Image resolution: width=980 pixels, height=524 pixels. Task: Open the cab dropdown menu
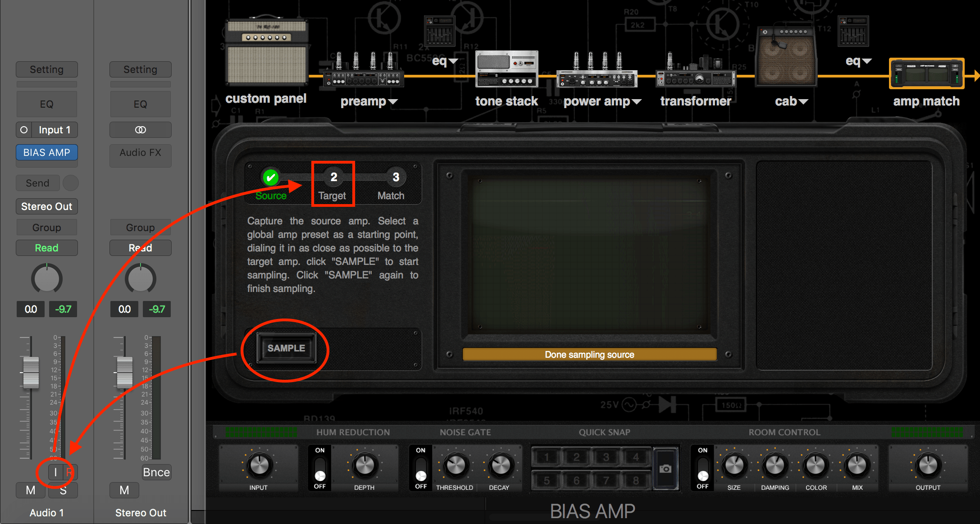point(805,101)
